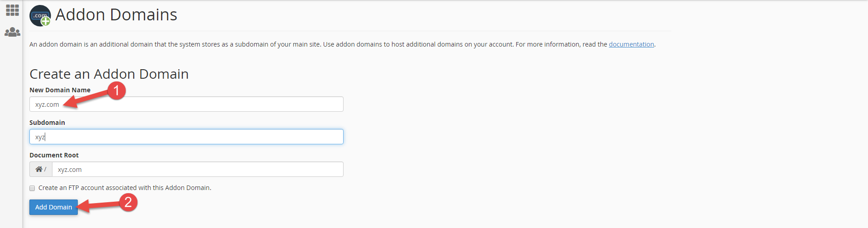This screenshot has width=868, height=228.
Task: Click the red circle numbered 2
Action: tap(128, 202)
